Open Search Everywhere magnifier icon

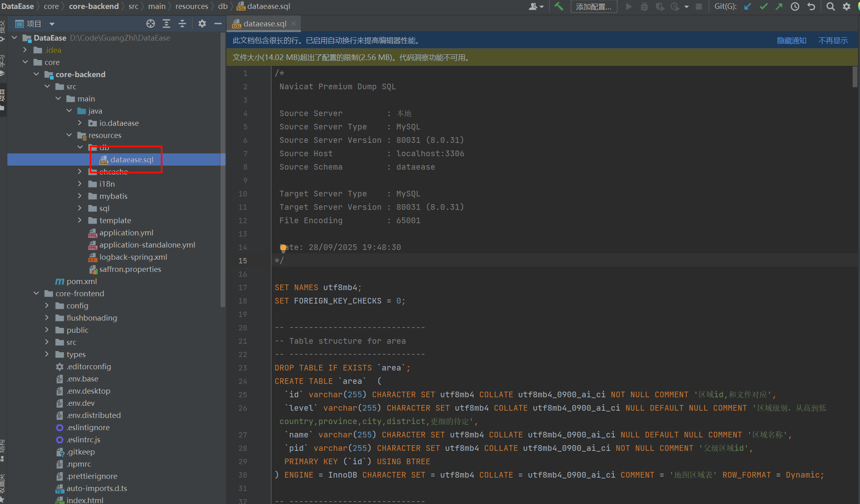[x=831, y=6]
